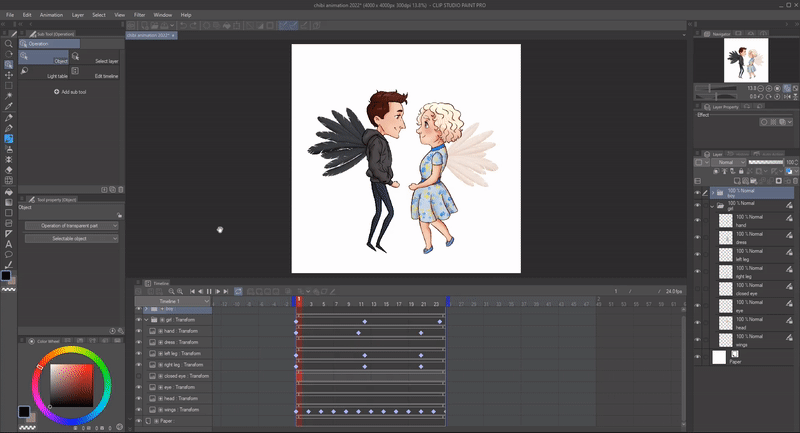Click the Navigator canvas thumbnail
The height and width of the screenshot is (433, 800).
(x=747, y=61)
